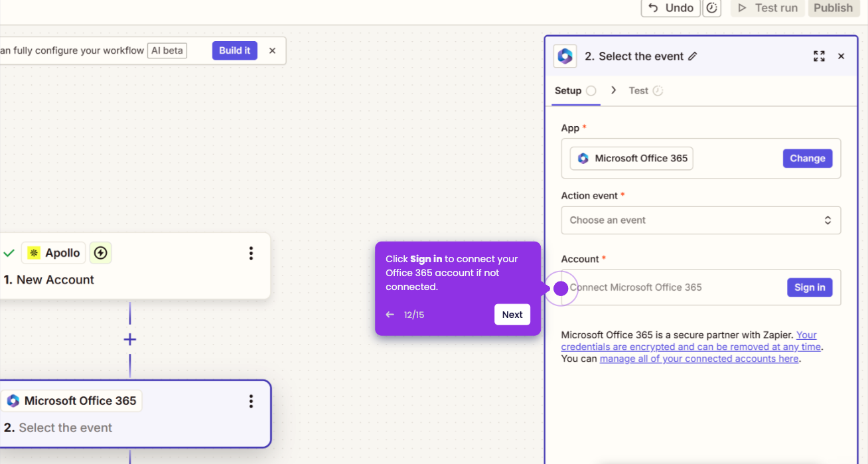Click the Microsoft Office 365 step chip
The image size is (868, 464).
[71, 401]
